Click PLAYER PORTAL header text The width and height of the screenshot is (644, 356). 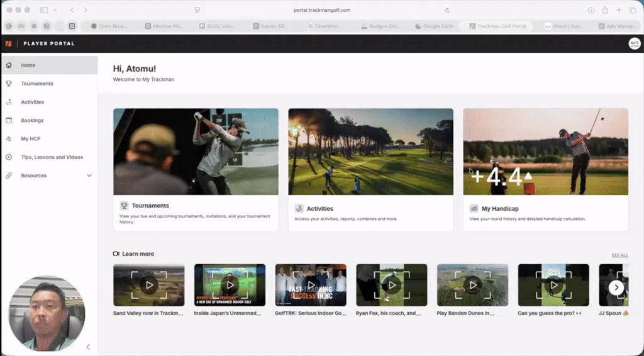[x=49, y=43]
